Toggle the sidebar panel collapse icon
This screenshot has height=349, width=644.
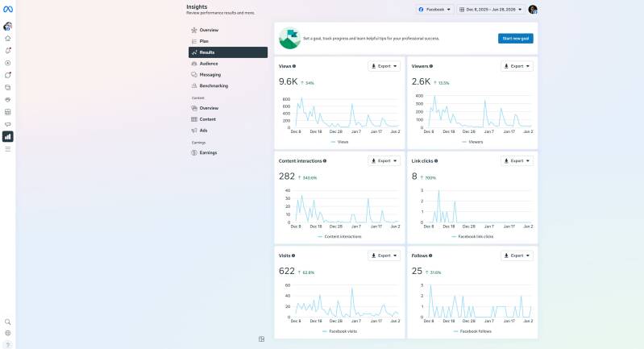click(262, 339)
